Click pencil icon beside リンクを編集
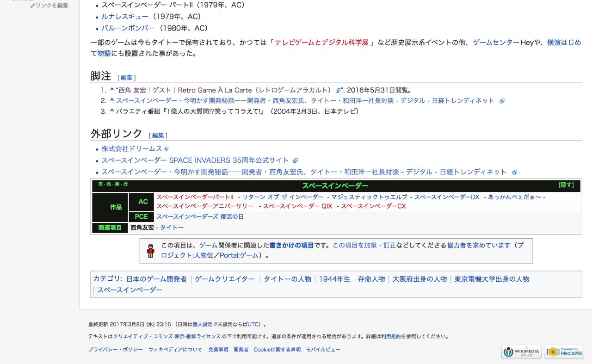Viewport: 592px width, 364px height. click(x=32, y=6)
